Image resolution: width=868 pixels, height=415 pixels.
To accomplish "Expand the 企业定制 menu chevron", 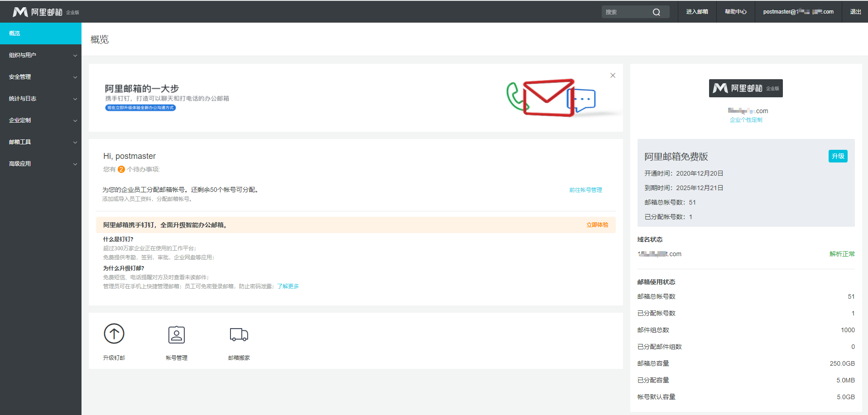I will pyautogui.click(x=75, y=121).
